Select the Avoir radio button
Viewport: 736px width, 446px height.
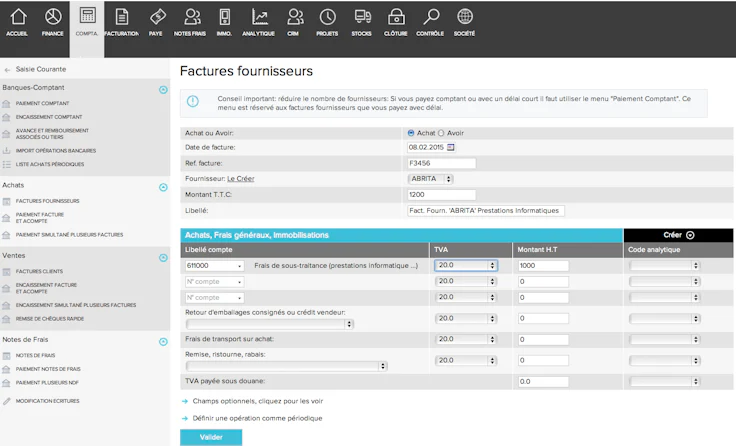coord(441,133)
